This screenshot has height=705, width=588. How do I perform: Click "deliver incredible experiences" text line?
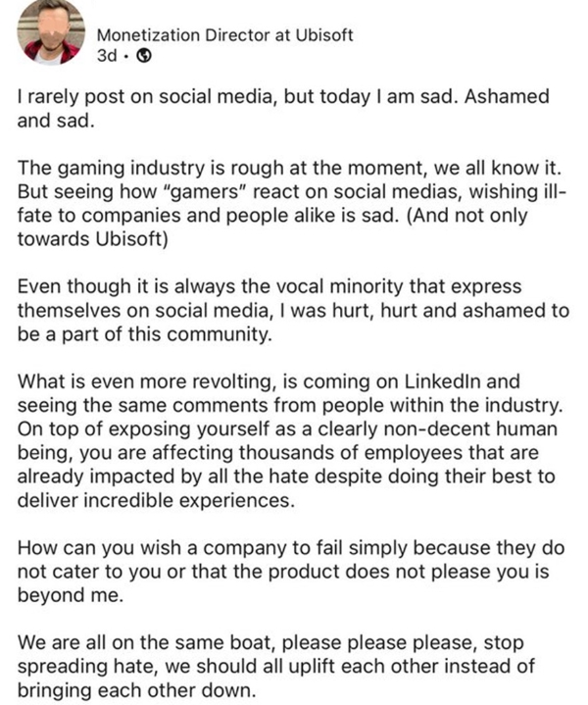pos(156,500)
